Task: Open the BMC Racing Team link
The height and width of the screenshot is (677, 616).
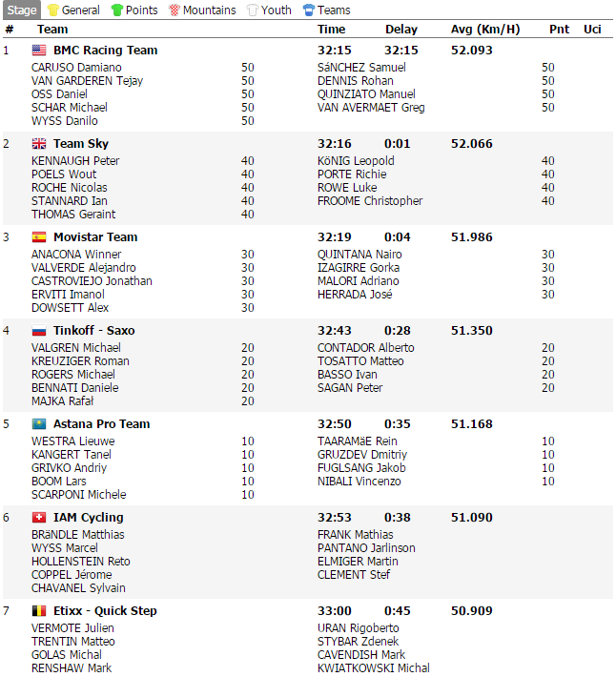Action: tap(105, 51)
